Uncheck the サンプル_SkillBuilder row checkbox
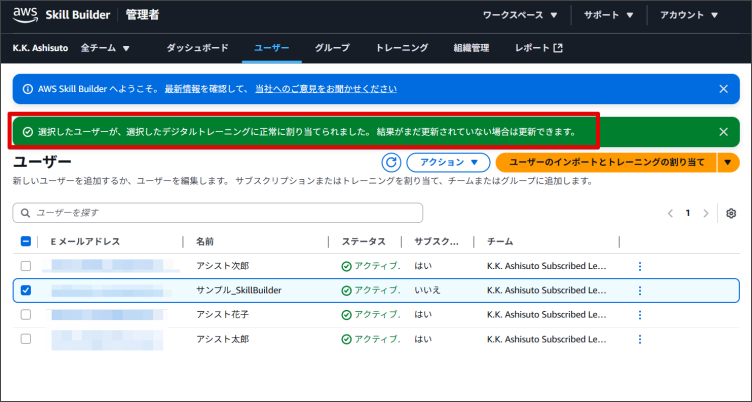 [x=26, y=290]
